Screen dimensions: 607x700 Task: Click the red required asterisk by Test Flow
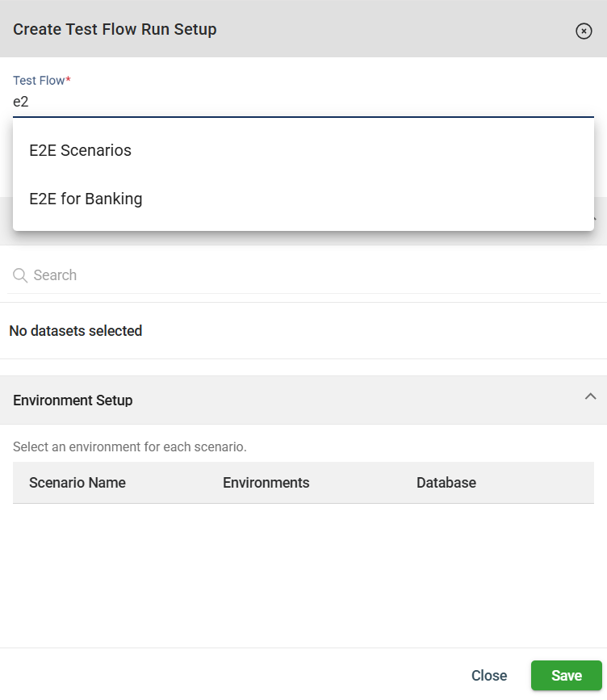point(69,80)
